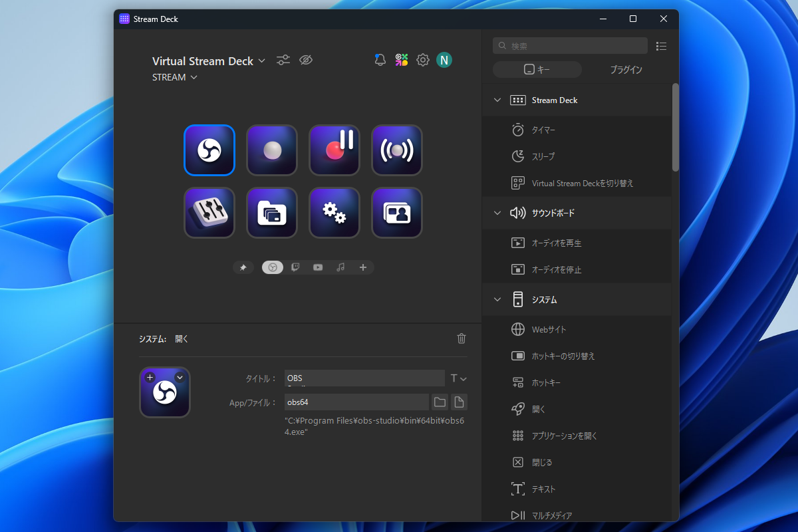Switch to the Twitch page tab
Viewport: 798px width, 532px height.
point(295,267)
